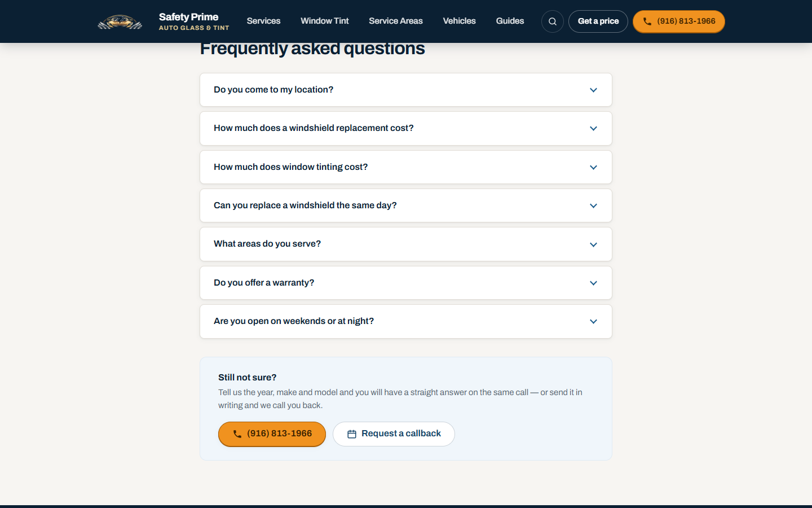Click the Request a callback button

pos(394,434)
